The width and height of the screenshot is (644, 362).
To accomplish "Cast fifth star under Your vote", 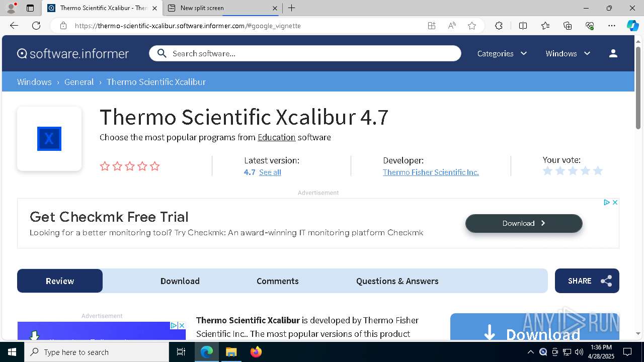I will [x=598, y=171].
